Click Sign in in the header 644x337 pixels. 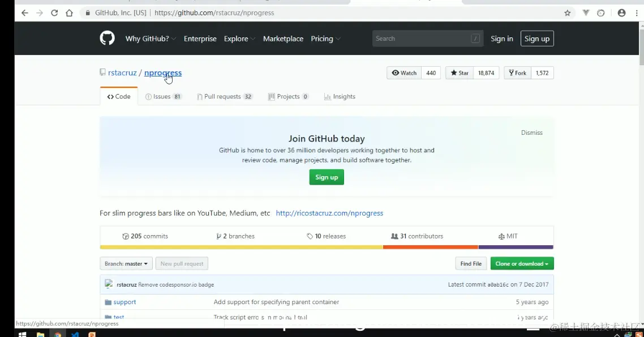click(501, 39)
